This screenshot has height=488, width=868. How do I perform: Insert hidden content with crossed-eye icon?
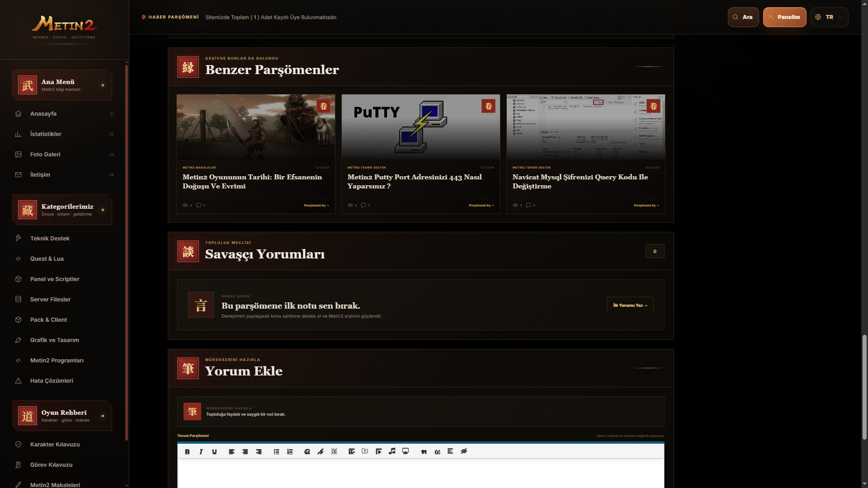point(464,451)
